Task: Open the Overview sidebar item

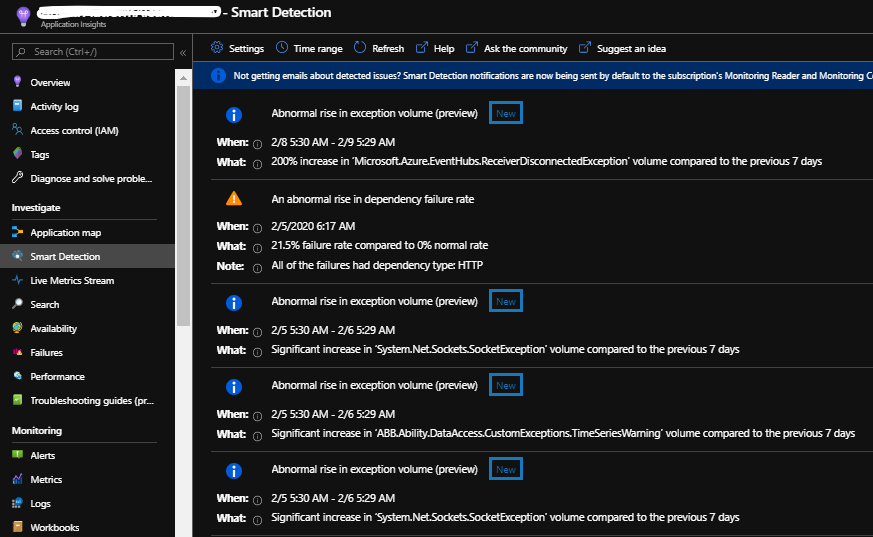Action: tap(50, 82)
